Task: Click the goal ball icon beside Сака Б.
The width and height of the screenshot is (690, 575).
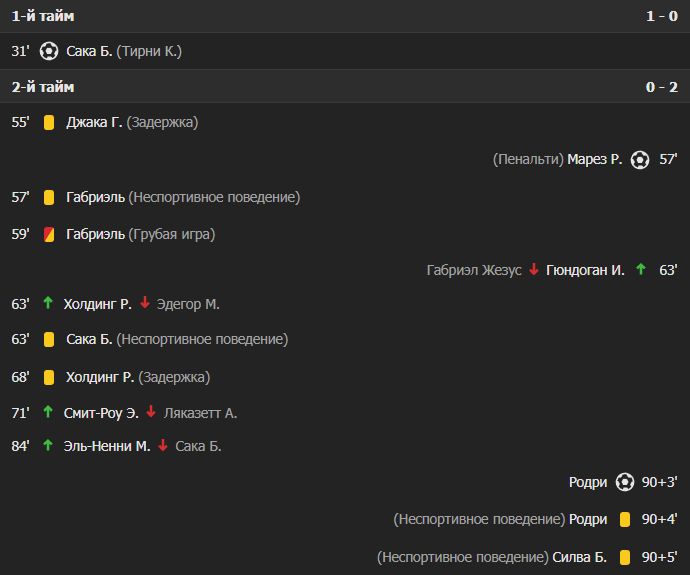Action: (x=49, y=51)
